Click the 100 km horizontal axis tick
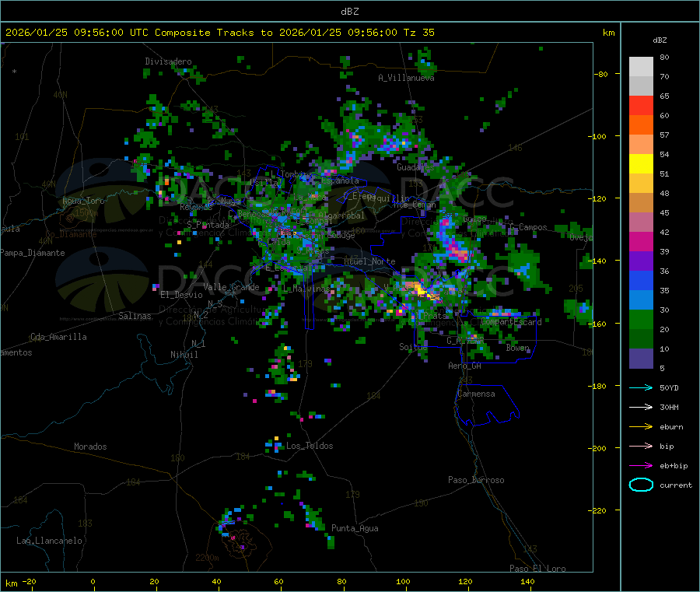This screenshot has width=700, height=592. click(403, 581)
